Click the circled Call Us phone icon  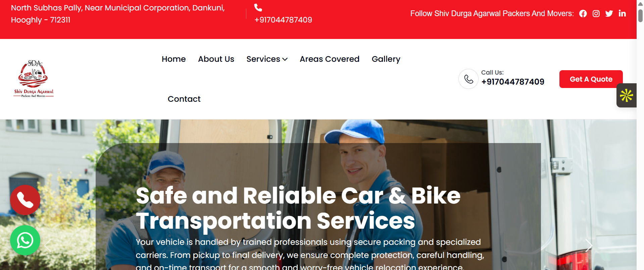(x=468, y=79)
